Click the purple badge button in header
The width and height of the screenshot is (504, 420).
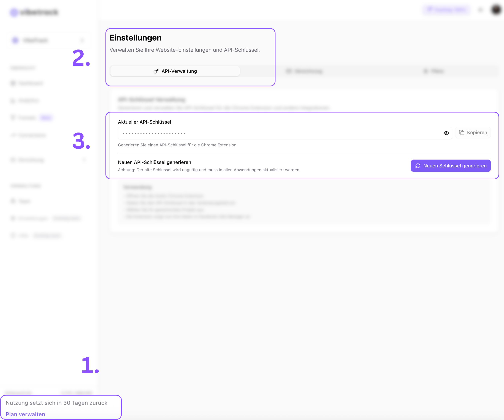pyautogui.click(x=446, y=10)
